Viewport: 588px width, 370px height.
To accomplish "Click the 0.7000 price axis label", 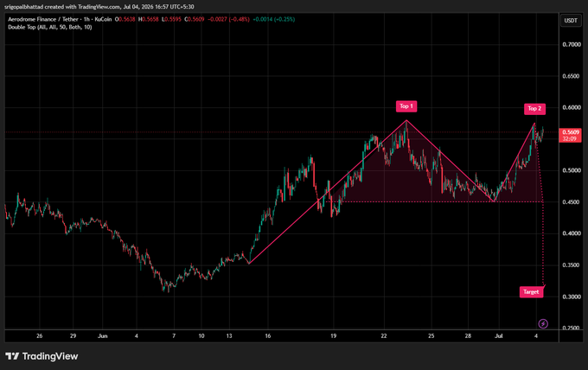I will 572,45.
